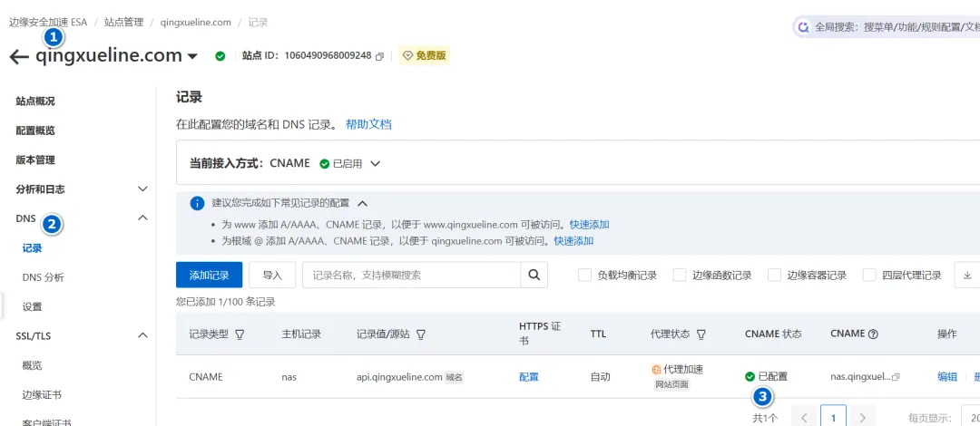Screen dimensions: 980x426
Task: Collapse the SSL/TLS sidebar section
Action: (142, 335)
